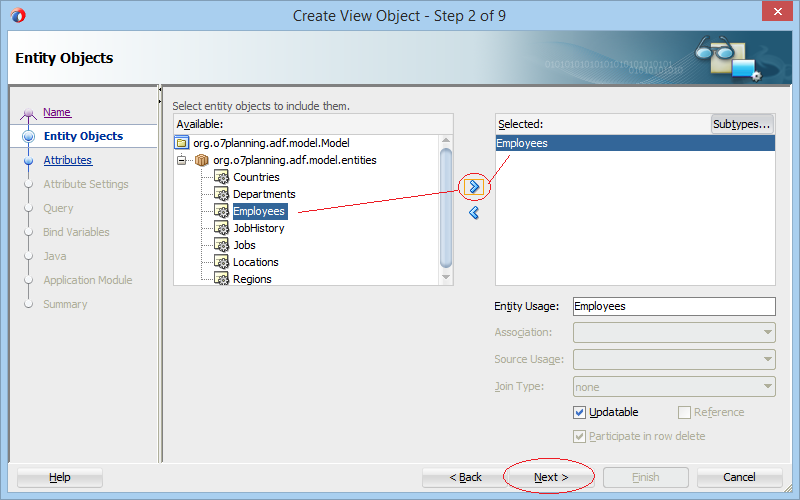Viewport: 800px width, 500px height.
Task: Go to the Name wizard step
Action: click(x=57, y=112)
